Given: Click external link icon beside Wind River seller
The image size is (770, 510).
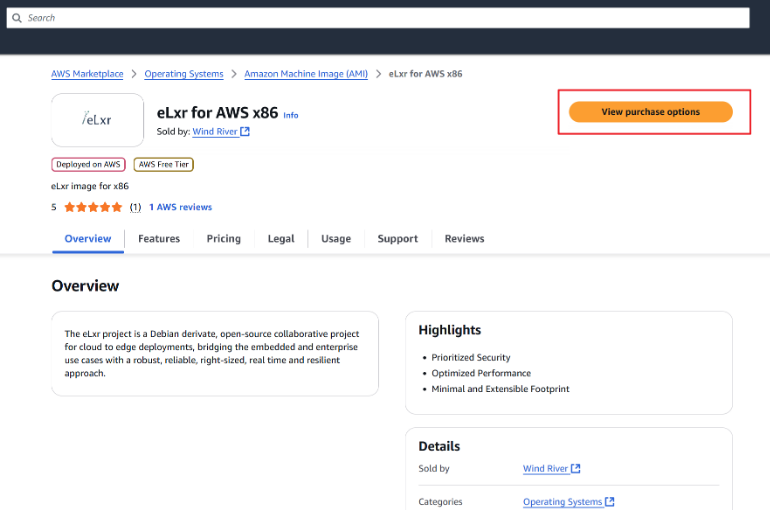Looking at the screenshot, I should (x=246, y=131).
